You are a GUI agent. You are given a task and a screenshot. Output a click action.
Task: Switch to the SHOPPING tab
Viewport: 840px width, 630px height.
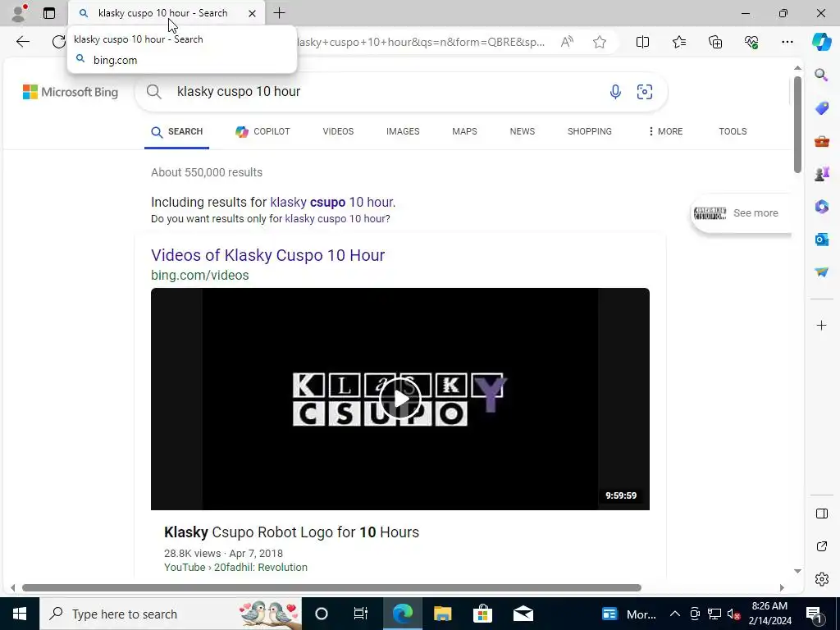point(589,132)
